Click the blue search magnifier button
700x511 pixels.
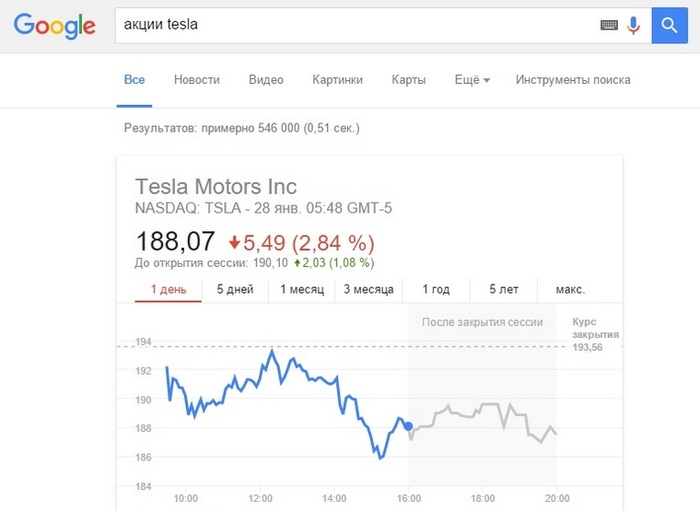(669, 25)
